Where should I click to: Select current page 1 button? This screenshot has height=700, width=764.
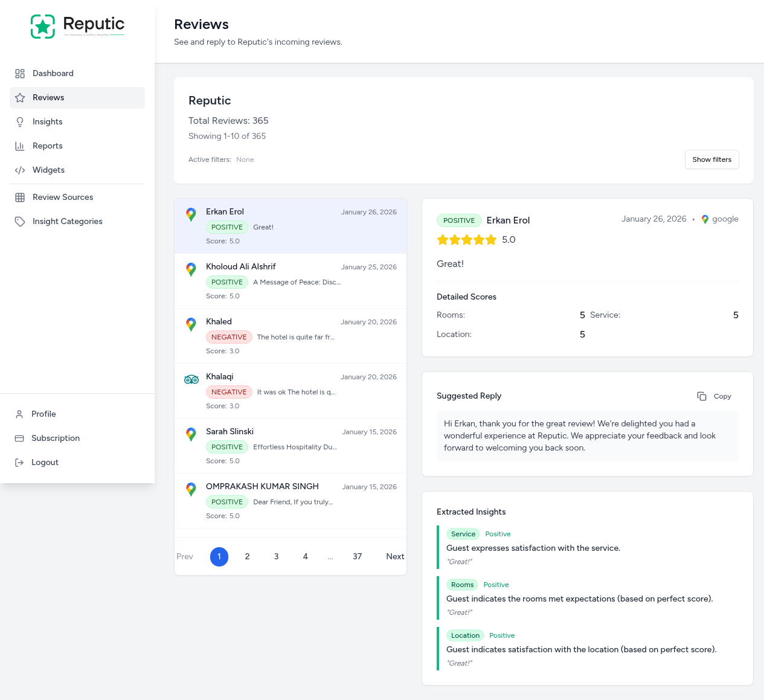point(219,557)
